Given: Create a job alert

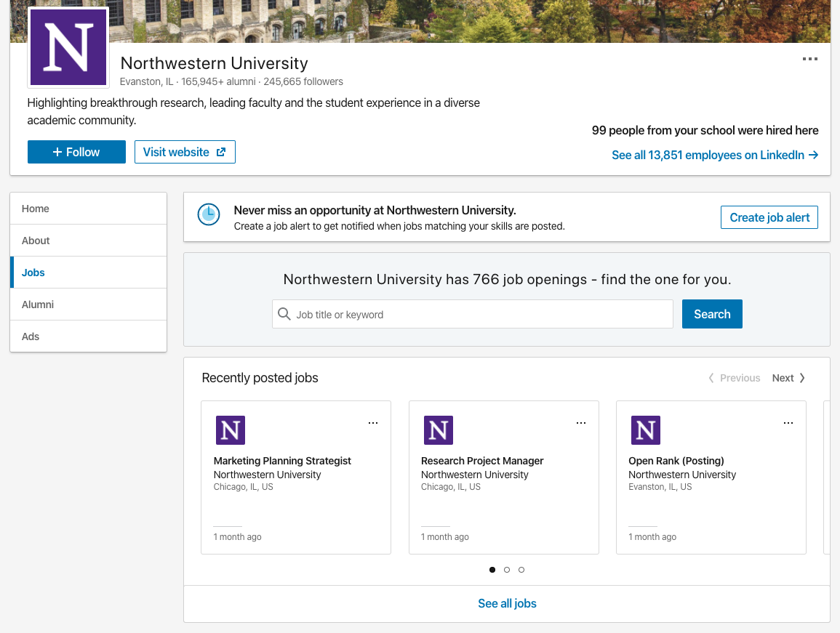Looking at the screenshot, I should (769, 217).
